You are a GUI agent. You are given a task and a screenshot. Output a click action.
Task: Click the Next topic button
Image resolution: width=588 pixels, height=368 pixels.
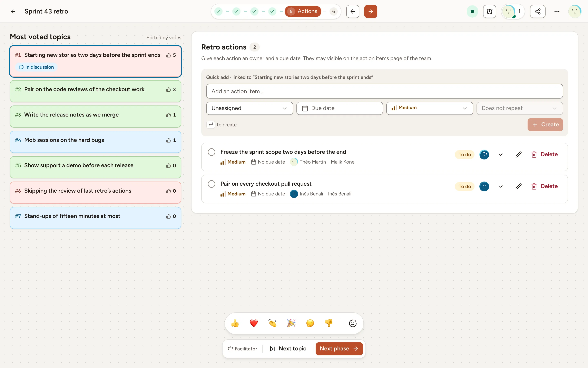pyautogui.click(x=288, y=349)
